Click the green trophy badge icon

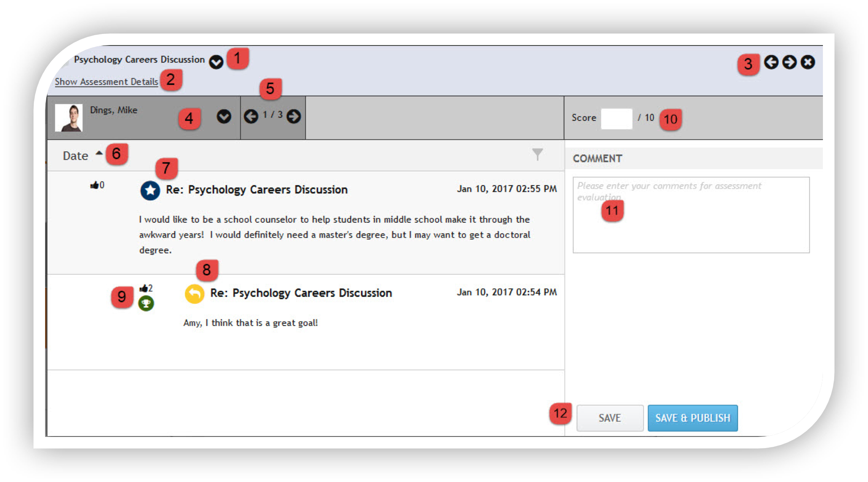point(146,304)
